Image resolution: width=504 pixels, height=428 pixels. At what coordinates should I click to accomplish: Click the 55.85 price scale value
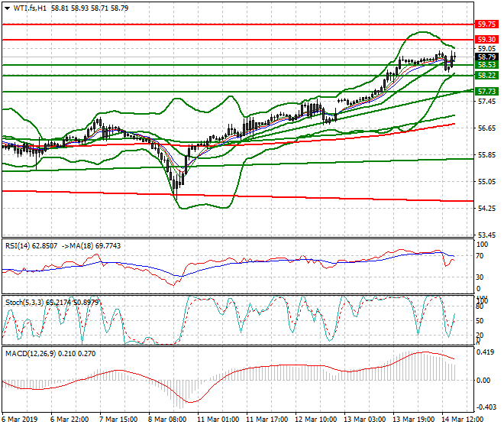click(x=486, y=155)
